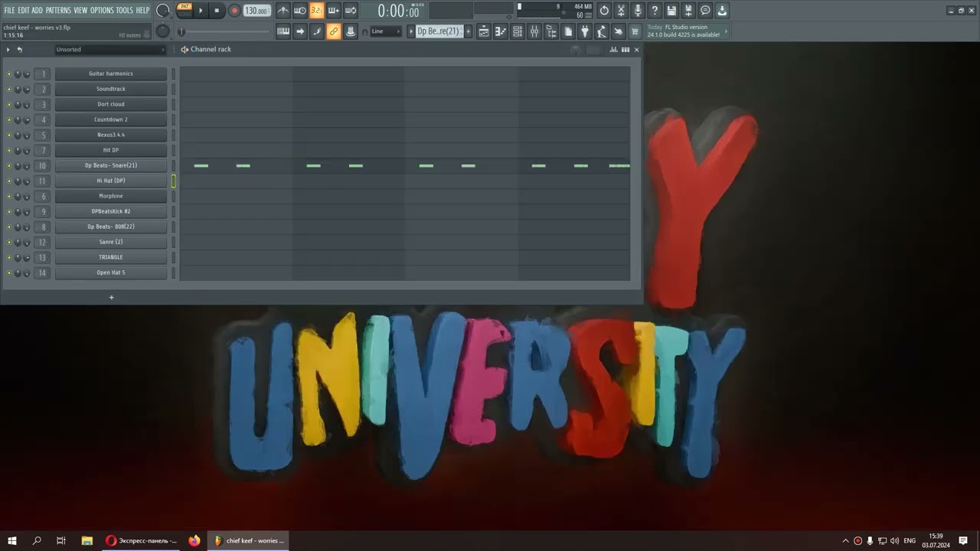Viewport: 980px width, 551px height.
Task: Add a new channel with plus button
Action: click(111, 297)
